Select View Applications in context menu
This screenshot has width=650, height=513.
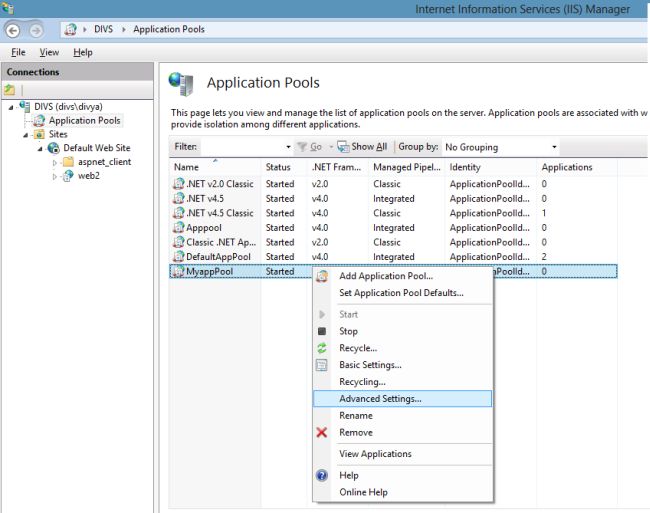click(x=403, y=454)
